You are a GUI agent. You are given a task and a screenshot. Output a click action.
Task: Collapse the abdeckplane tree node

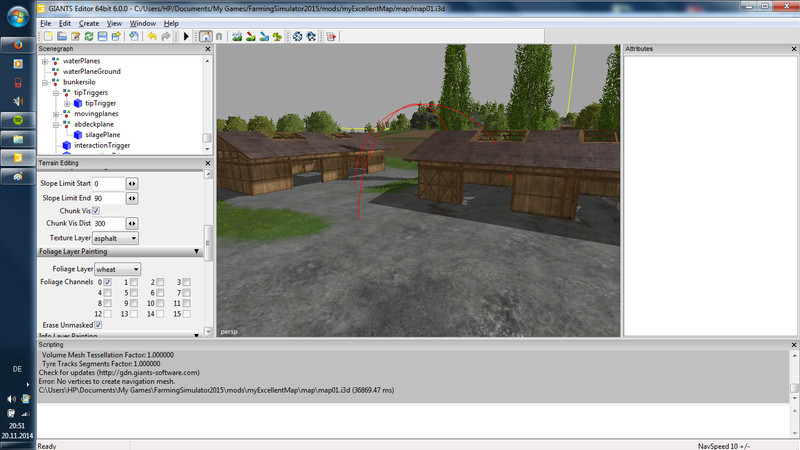click(x=56, y=124)
